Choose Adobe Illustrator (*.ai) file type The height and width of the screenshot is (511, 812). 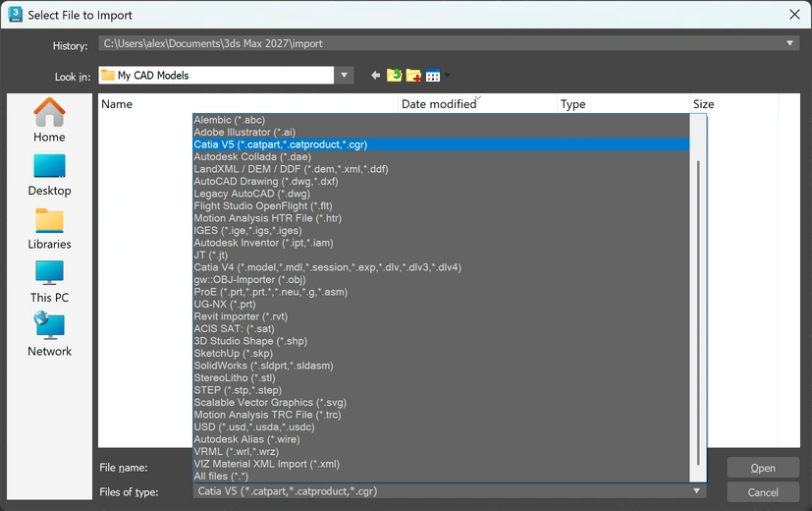(441, 132)
